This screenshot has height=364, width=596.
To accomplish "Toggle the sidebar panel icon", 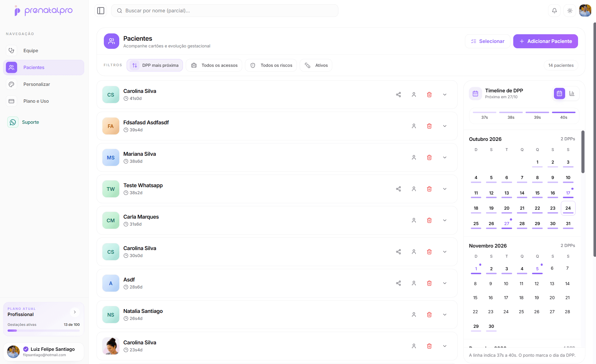I will pyautogui.click(x=101, y=11).
